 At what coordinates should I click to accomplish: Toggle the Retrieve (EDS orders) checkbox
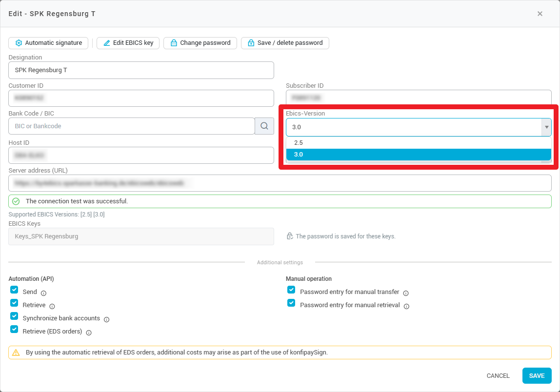tap(14, 329)
